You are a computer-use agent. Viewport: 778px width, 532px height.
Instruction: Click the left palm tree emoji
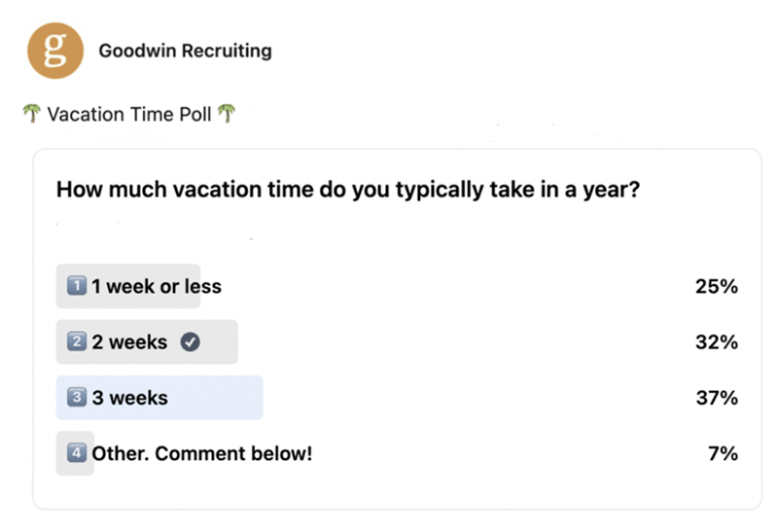[31, 114]
